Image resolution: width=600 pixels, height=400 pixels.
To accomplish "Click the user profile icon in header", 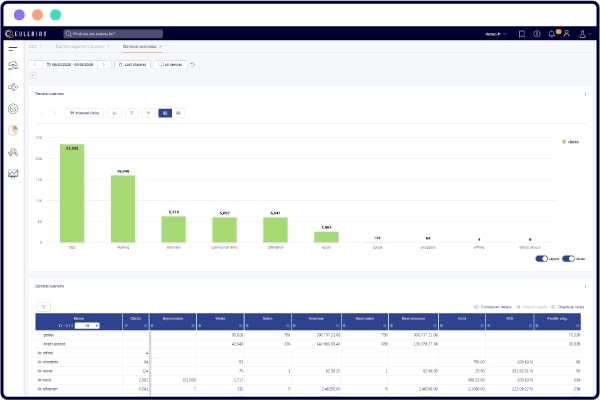I will [x=567, y=34].
